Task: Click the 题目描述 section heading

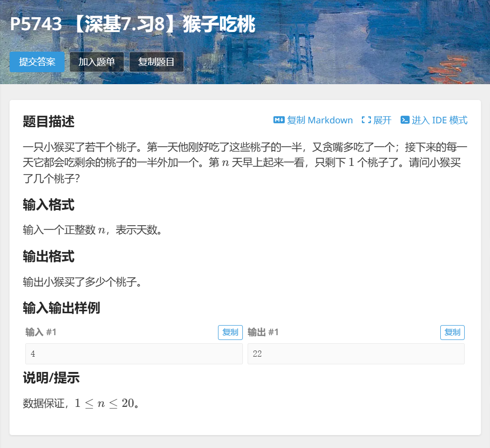Action: [48, 122]
